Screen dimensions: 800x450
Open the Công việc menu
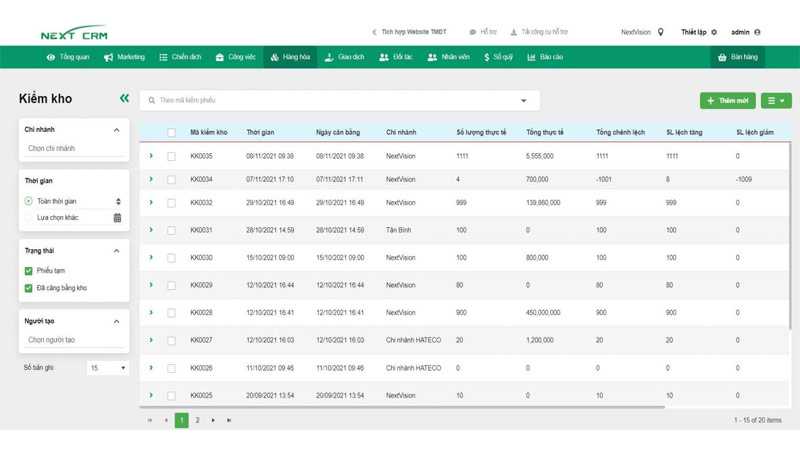[235, 57]
